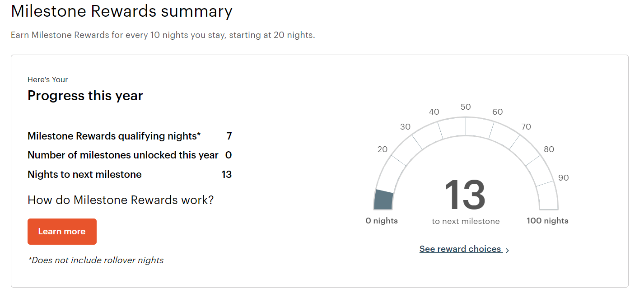Click the filled gray gauge segment

pos(384,200)
